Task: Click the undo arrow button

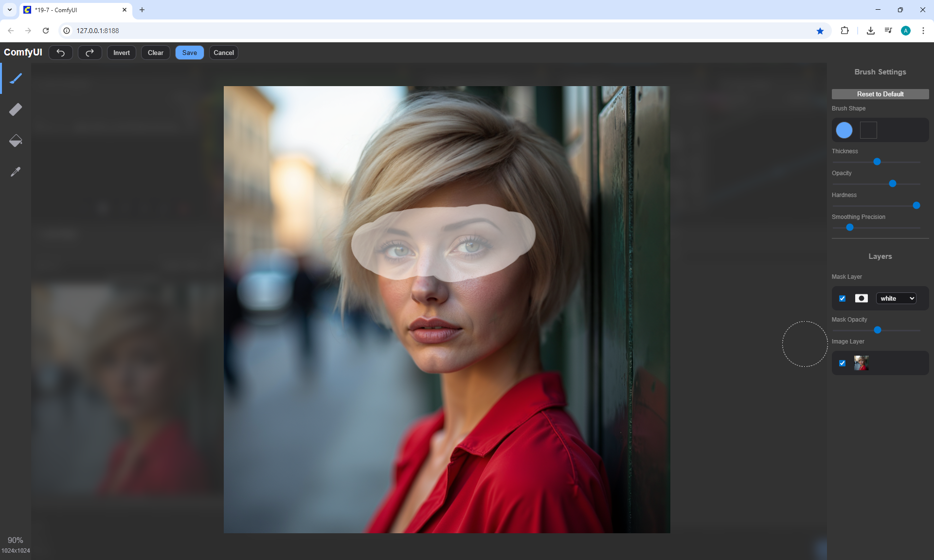Action: tap(61, 53)
